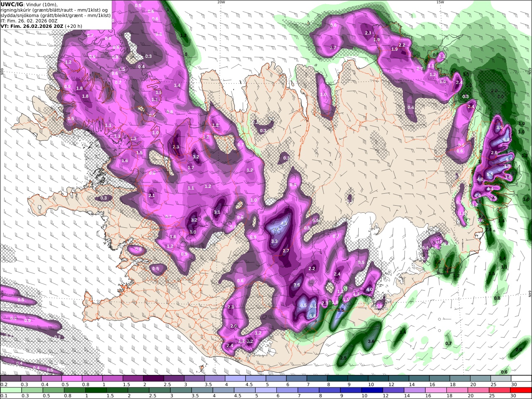Click the 2.6 value on the east coast
This screenshot has height=399, width=532.
[x=494, y=153]
